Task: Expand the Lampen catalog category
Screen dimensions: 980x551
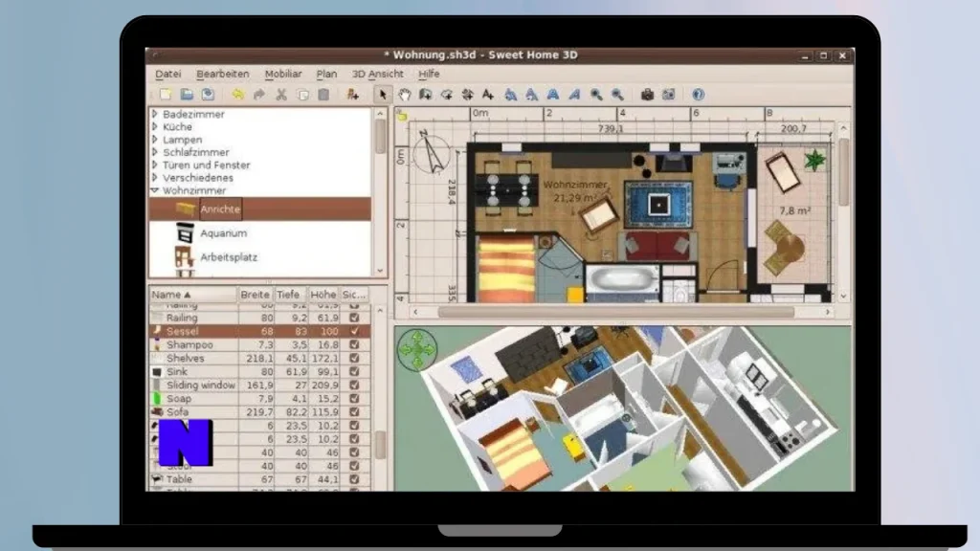Action: pyautogui.click(x=155, y=140)
